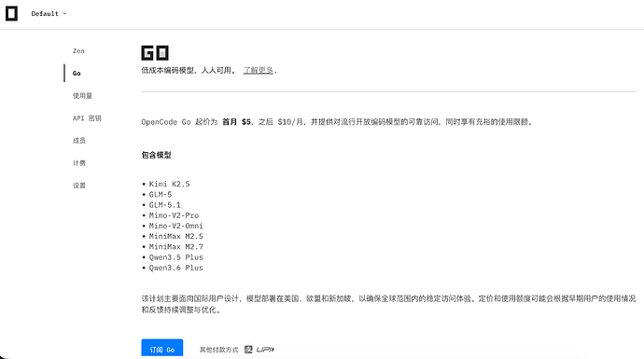Click Qwen3.6 Plus list entry
644x359 pixels.
click(x=175, y=268)
